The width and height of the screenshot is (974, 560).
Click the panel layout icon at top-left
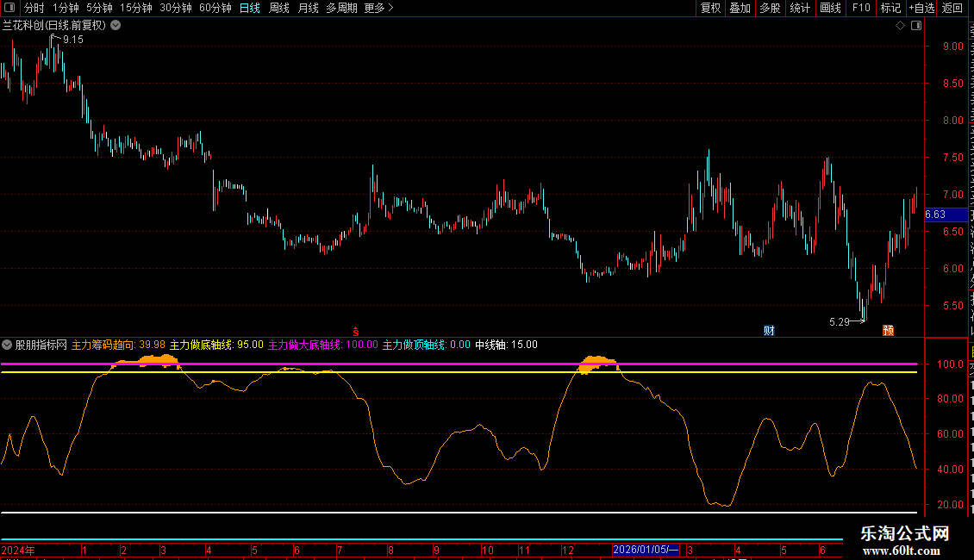click(9, 8)
